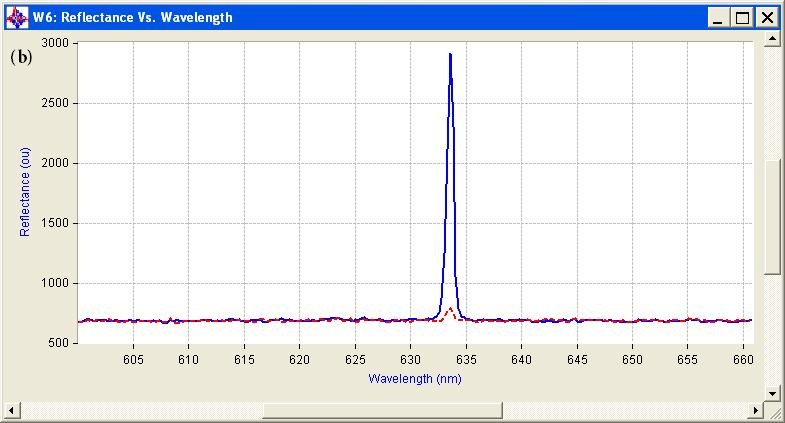Click the 605 x-axis tick label
This screenshot has height=423, width=785.
click(133, 359)
